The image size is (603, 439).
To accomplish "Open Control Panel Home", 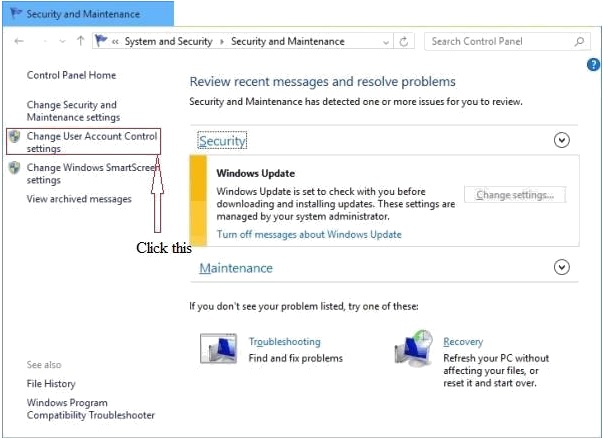I will [71, 75].
